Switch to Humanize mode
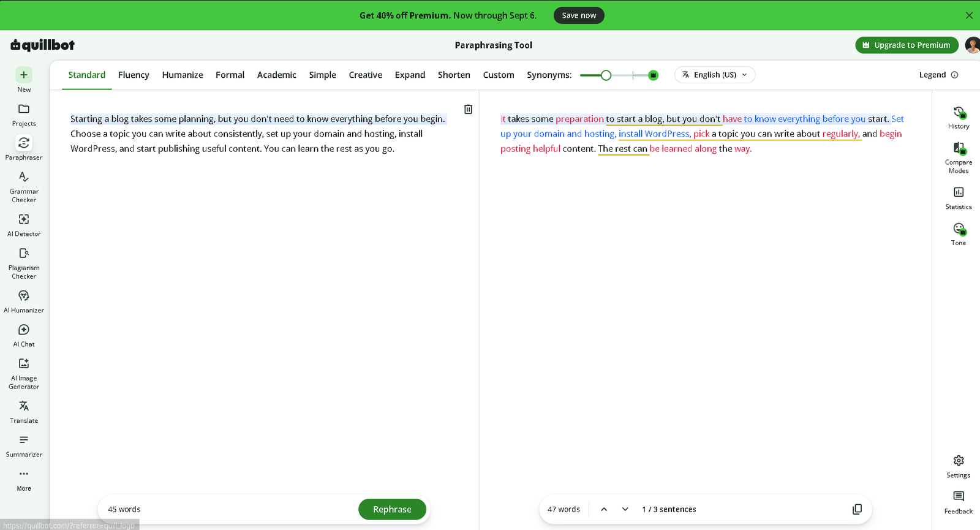The height and width of the screenshot is (530, 980). [x=183, y=75]
